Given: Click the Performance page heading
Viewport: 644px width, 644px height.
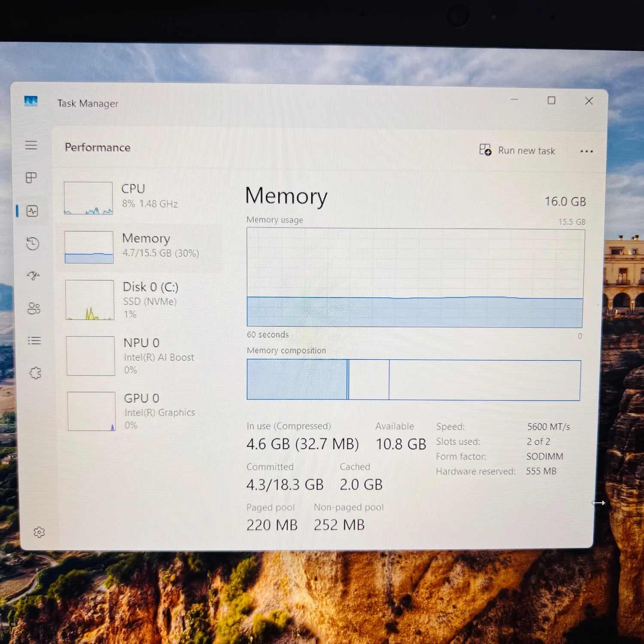Looking at the screenshot, I should click(x=97, y=147).
